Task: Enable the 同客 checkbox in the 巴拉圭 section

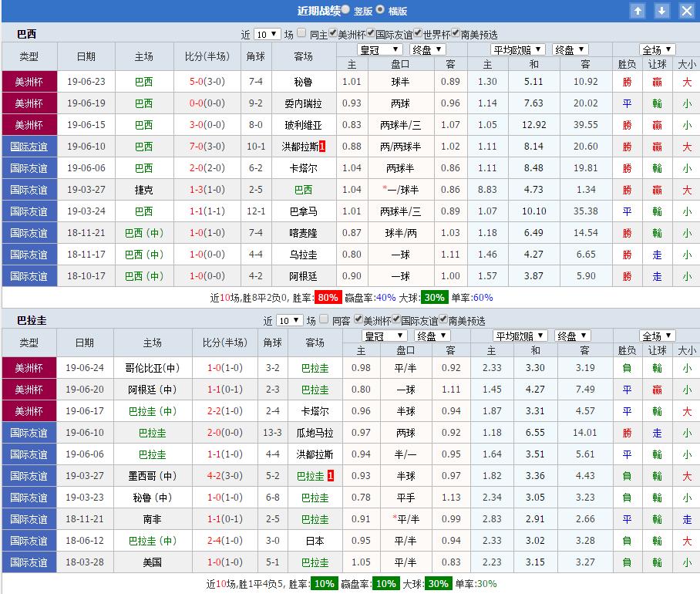Action: 324,319
